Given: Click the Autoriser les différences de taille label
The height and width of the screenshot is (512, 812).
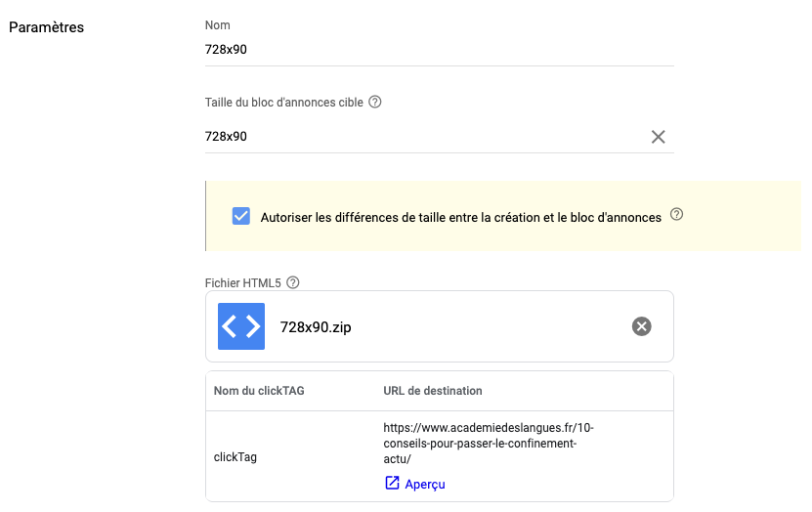Looking at the screenshot, I should (461, 218).
